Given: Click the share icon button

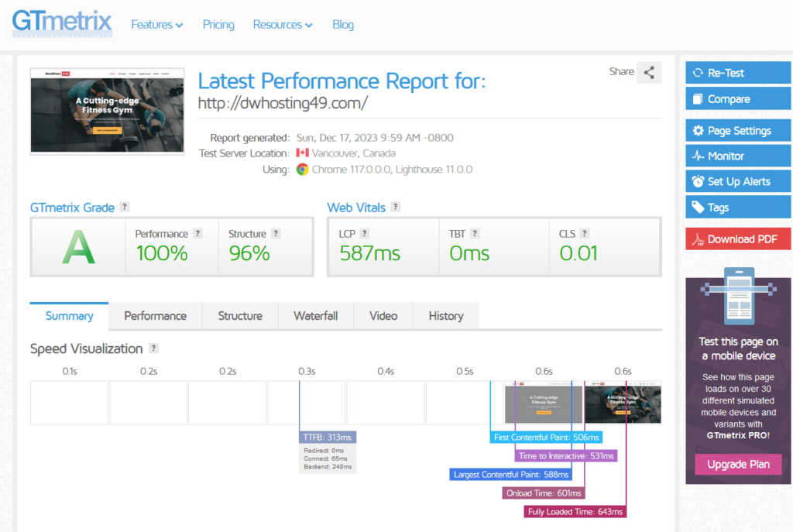Looking at the screenshot, I should (650, 72).
